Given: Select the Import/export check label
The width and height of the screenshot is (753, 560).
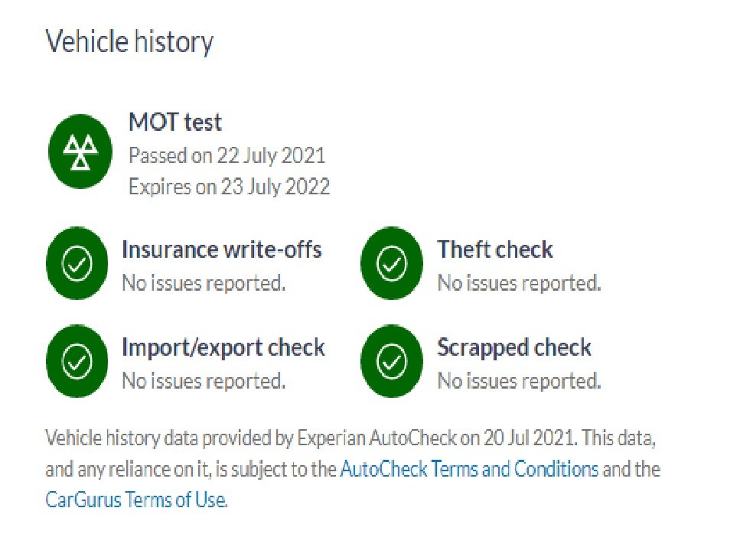Looking at the screenshot, I should point(223,347).
